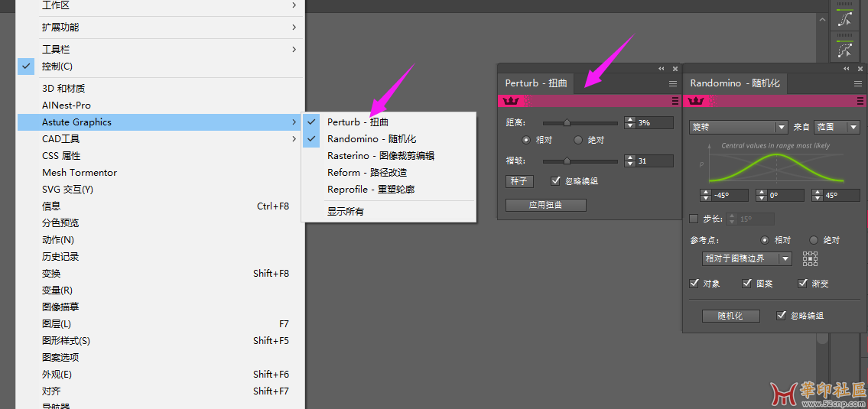This screenshot has height=409, width=868.
Task: Toggle the 控制(C) menu item
Action: [161, 67]
